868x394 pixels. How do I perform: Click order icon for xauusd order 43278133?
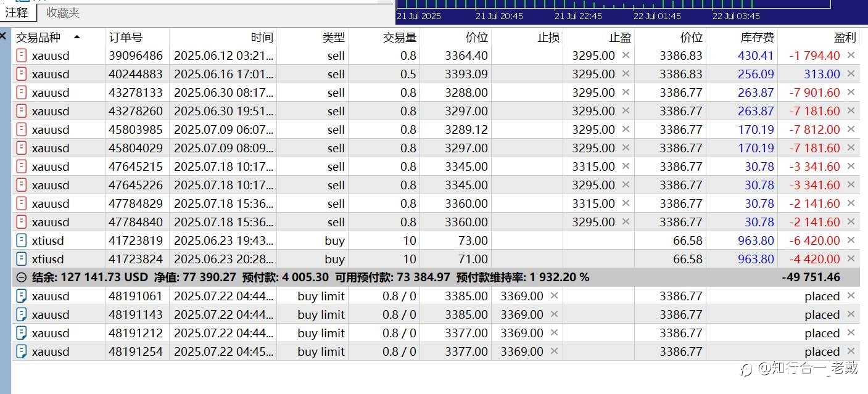point(22,92)
